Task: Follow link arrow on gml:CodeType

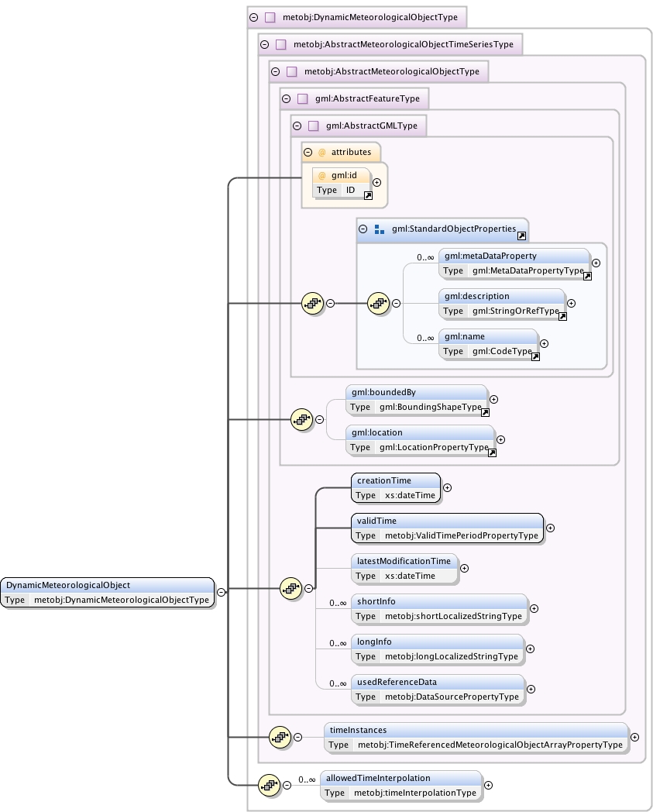Action: (535, 357)
